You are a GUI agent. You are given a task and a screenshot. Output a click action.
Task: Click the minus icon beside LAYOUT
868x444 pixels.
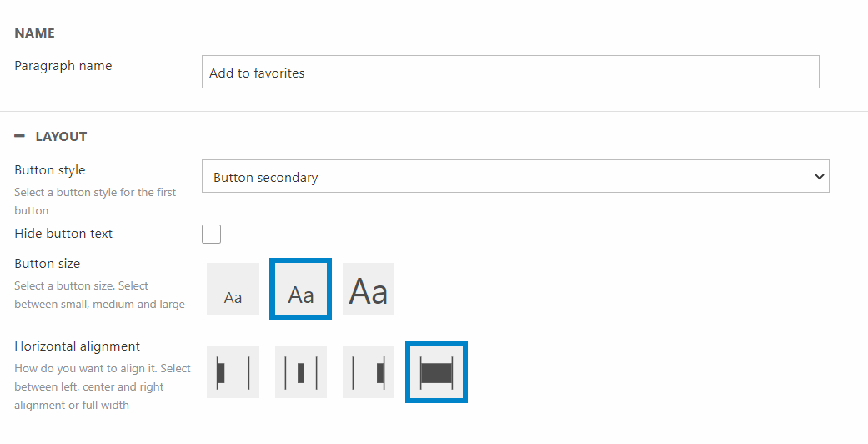(x=19, y=136)
